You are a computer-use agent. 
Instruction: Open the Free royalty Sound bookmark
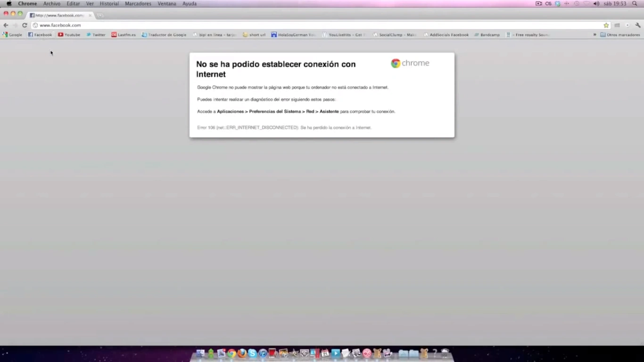point(528,34)
